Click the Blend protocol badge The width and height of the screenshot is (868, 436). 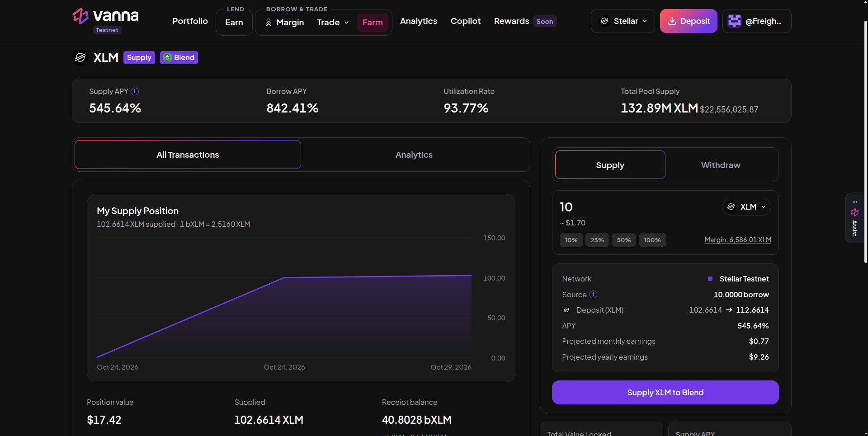click(179, 57)
